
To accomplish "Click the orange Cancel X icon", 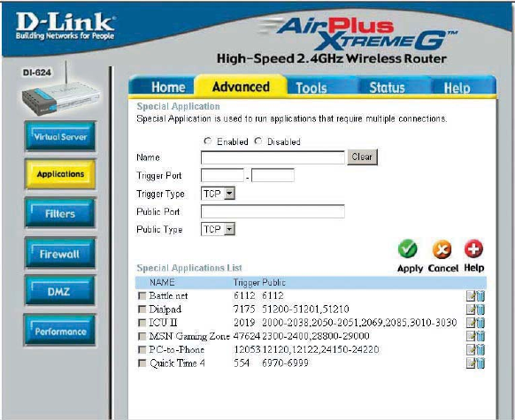I will 442,249.
